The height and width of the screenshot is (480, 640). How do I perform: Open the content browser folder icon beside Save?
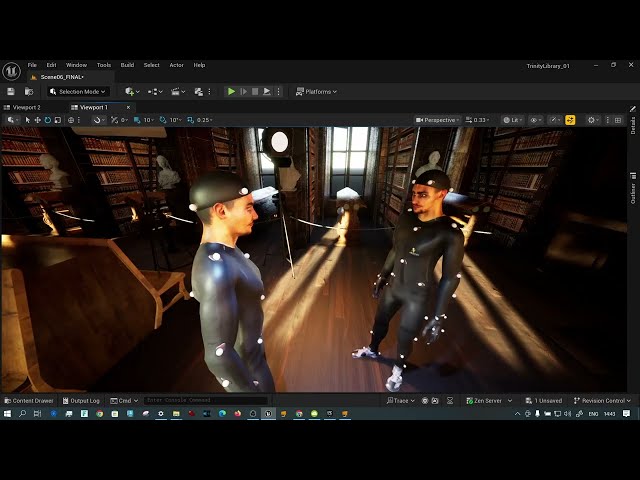click(x=29, y=91)
